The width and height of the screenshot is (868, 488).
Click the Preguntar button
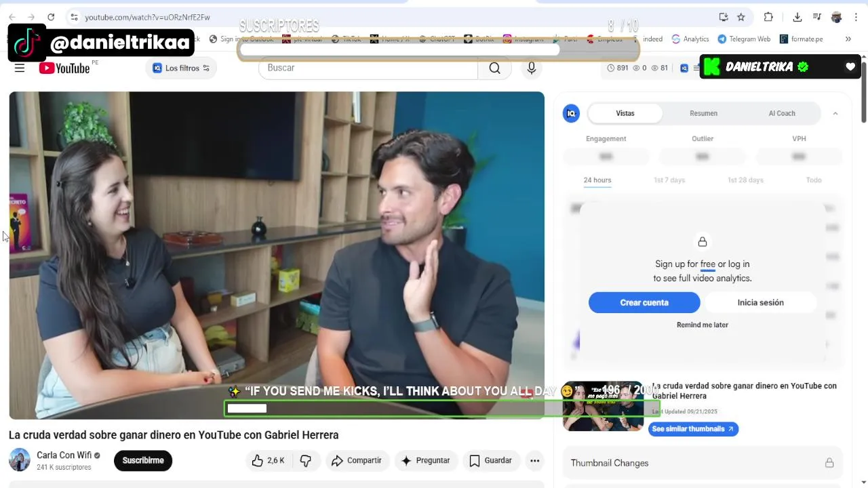pyautogui.click(x=426, y=461)
